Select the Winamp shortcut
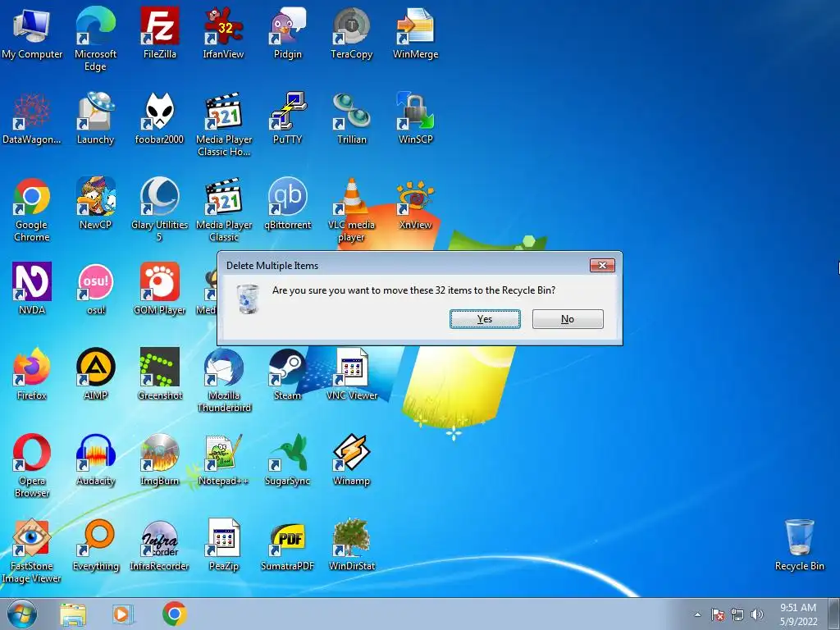Viewport: 840px width, 630px height. pyautogui.click(x=351, y=459)
